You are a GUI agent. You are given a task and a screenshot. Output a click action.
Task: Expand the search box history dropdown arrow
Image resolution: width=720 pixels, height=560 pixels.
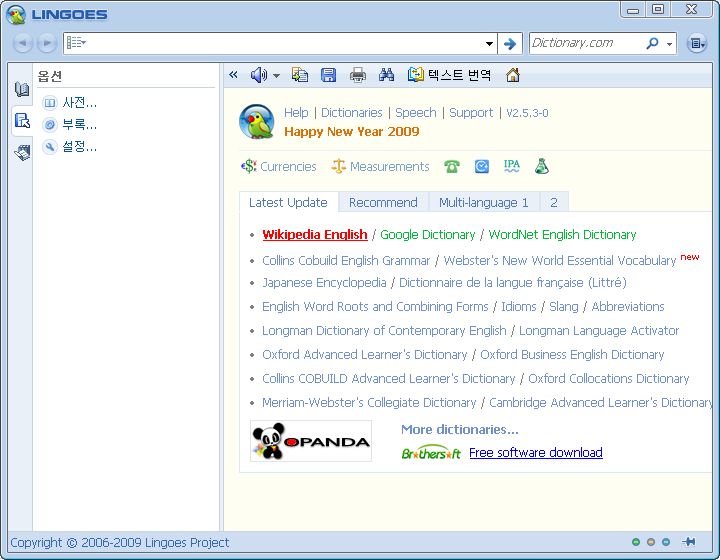click(489, 44)
